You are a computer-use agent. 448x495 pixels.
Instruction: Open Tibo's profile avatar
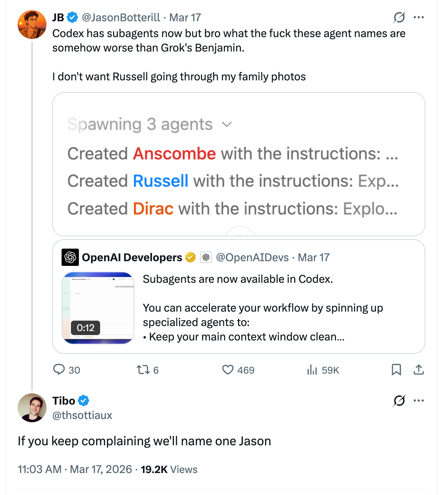pyautogui.click(x=32, y=408)
